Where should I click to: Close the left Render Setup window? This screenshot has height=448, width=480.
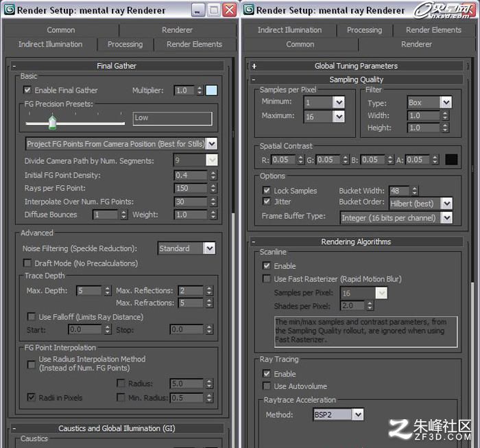coord(230,10)
